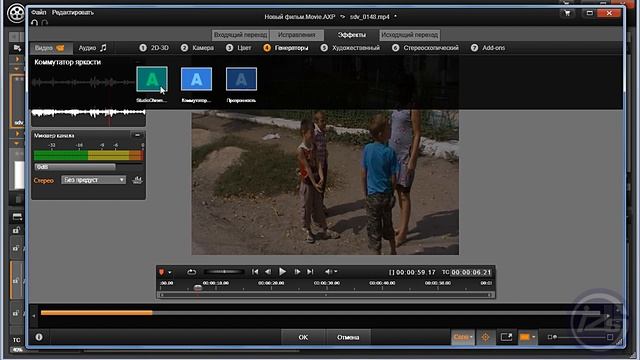Click the audio waveform in left panel
The width and height of the screenshot is (640, 360).
tap(88, 112)
